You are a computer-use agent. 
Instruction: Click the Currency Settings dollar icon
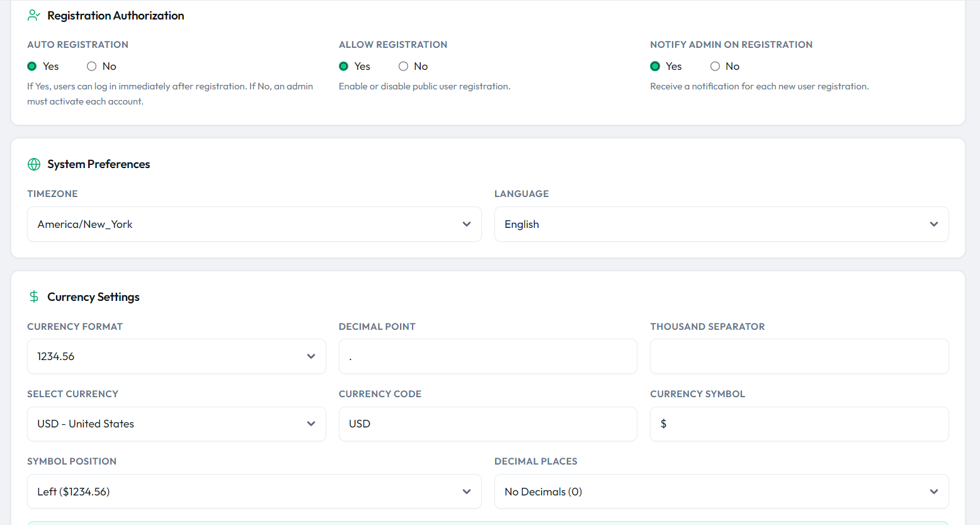coord(34,296)
